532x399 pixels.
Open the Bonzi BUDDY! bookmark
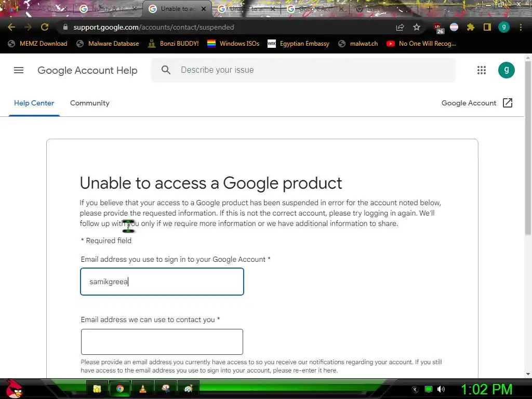pyautogui.click(x=174, y=44)
